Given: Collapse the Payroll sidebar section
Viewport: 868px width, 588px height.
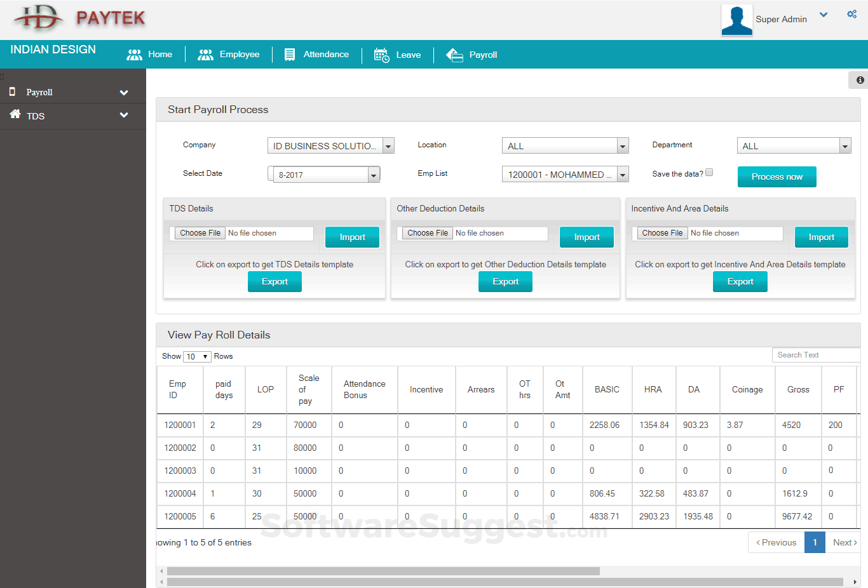Looking at the screenshot, I should [125, 91].
